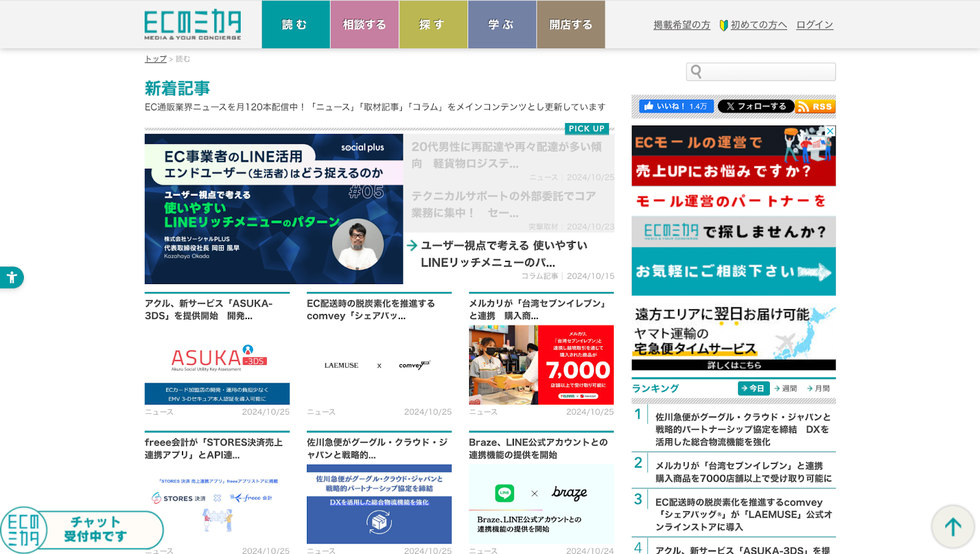The height and width of the screenshot is (554, 980).
Task: Click the X フォローする button
Action: tap(755, 107)
